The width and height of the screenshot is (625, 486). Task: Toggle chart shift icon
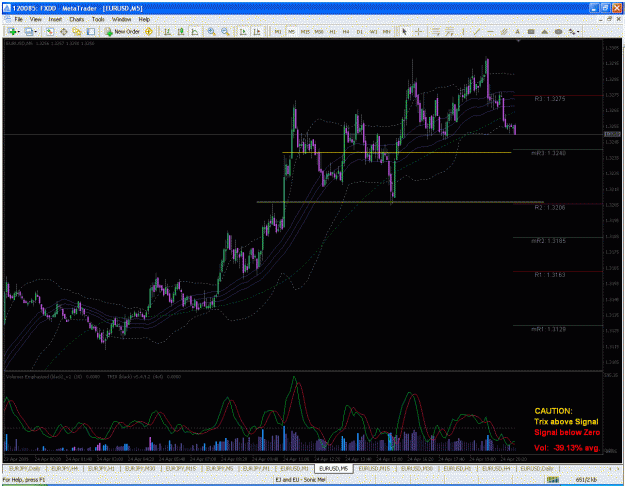(x=257, y=31)
